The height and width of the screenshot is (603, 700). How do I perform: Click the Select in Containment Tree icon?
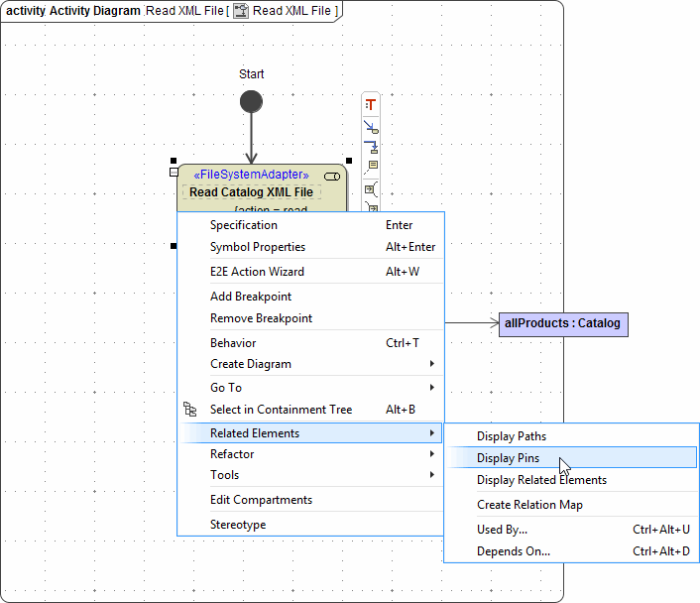point(190,409)
